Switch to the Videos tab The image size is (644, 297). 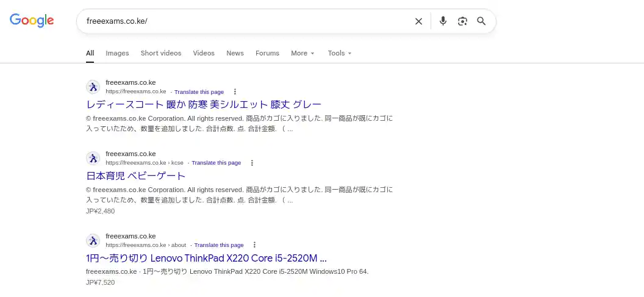204,53
